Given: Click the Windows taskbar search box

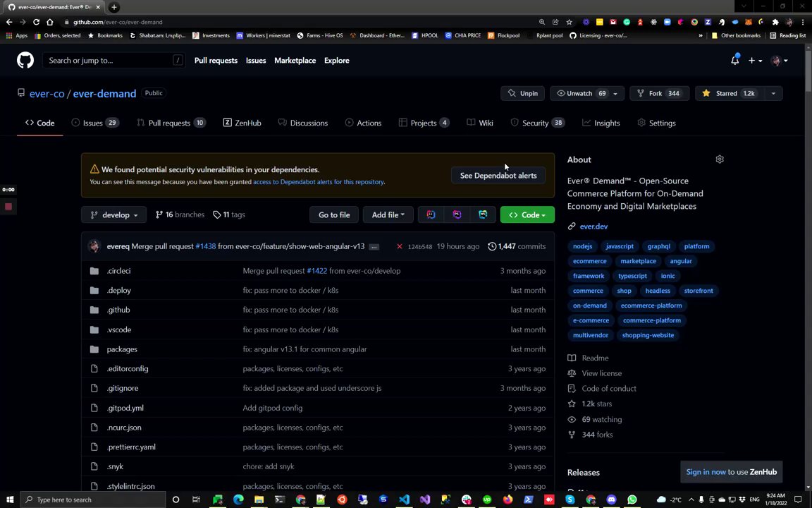Looking at the screenshot, I should tap(93, 500).
